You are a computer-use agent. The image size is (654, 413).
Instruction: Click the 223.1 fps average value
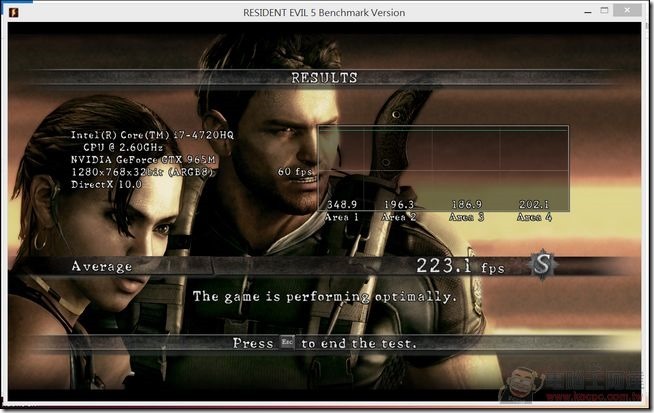460,266
